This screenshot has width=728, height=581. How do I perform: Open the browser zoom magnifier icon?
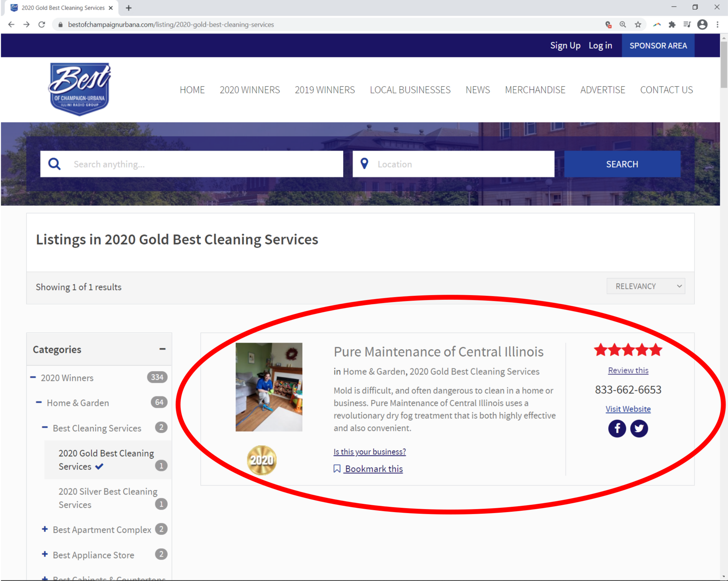(x=623, y=25)
